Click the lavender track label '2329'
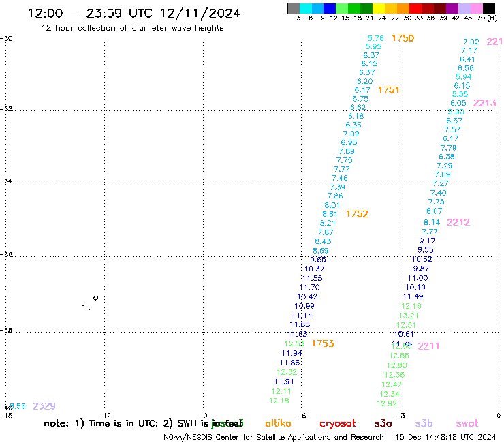Image resolution: width=504 pixels, height=443 pixels. click(x=44, y=406)
